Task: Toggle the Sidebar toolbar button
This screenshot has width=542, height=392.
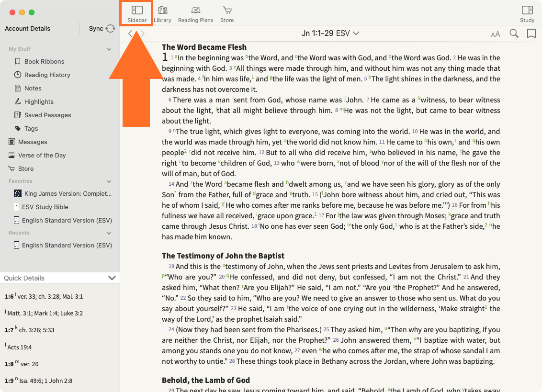Action: click(x=137, y=14)
